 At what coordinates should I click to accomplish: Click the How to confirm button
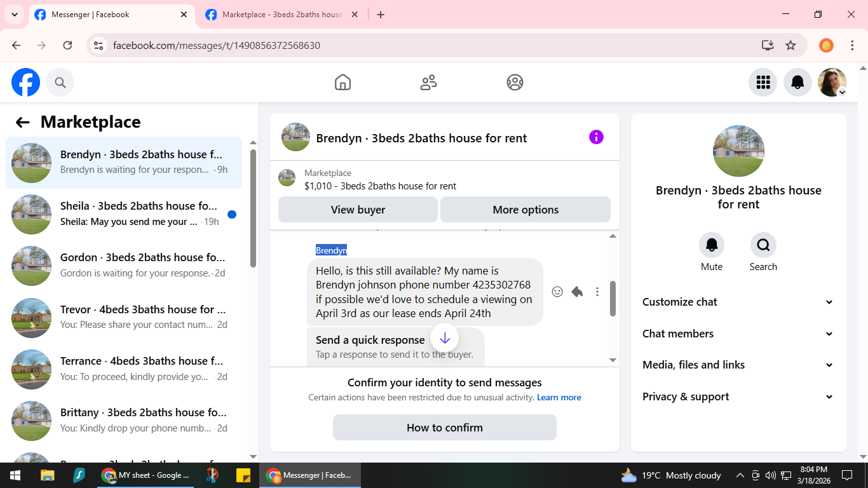pyautogui.click(x=445, y=428)
